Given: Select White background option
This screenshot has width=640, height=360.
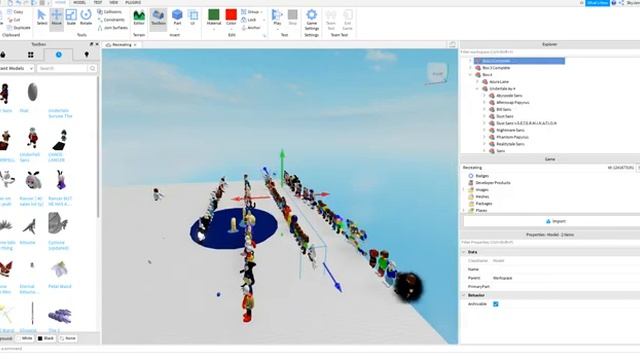Looking at the screenshot, I should [24, 338].
